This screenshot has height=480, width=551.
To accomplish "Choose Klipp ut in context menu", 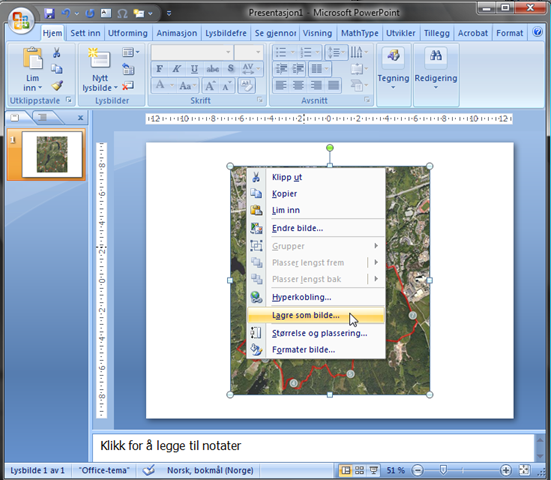I will (x=316, y=177).
